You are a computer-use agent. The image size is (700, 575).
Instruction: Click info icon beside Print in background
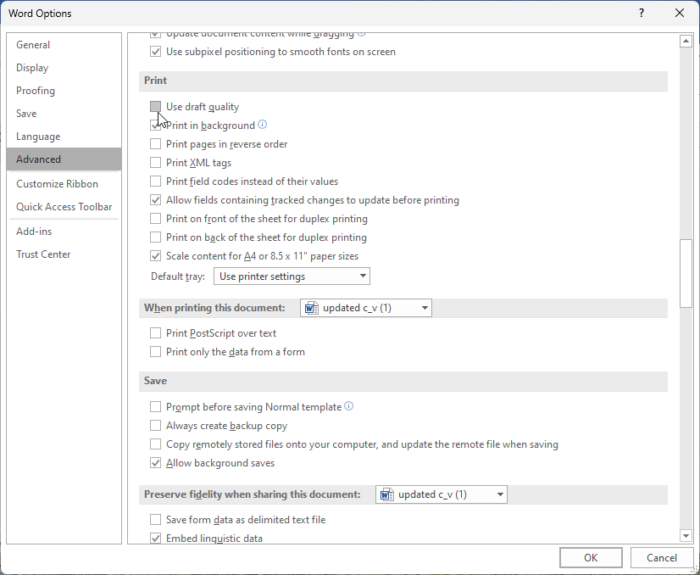coord(263,125)
